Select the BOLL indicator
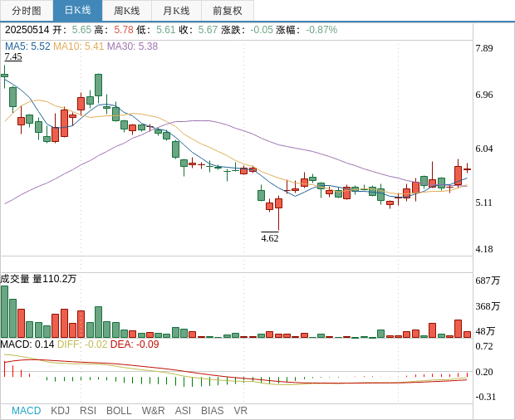This screenshot has height=420, width=515. click(x=119, y=411)
